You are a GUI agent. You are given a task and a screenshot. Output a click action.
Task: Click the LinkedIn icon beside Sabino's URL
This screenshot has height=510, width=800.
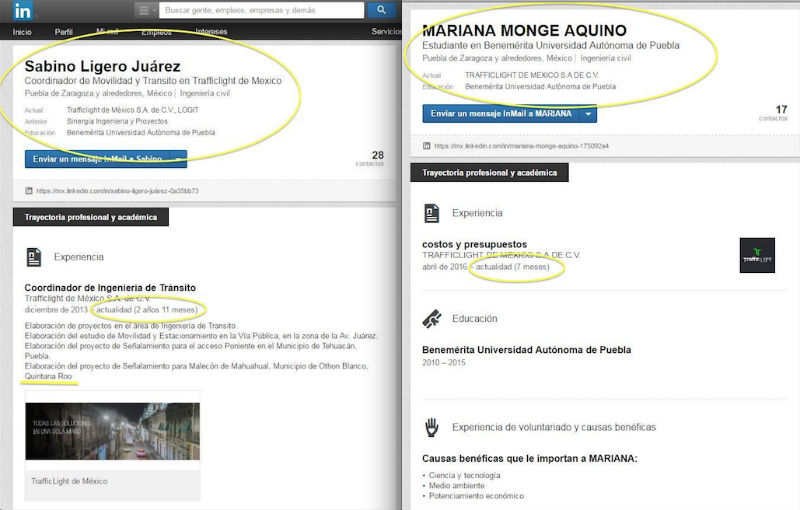pos(29,191)
